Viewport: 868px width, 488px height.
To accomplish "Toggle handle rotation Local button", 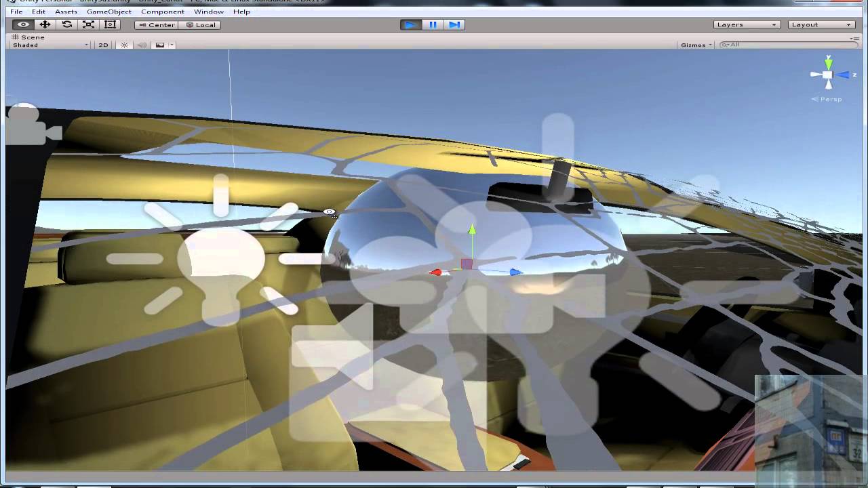I will [x=201, y=25].
